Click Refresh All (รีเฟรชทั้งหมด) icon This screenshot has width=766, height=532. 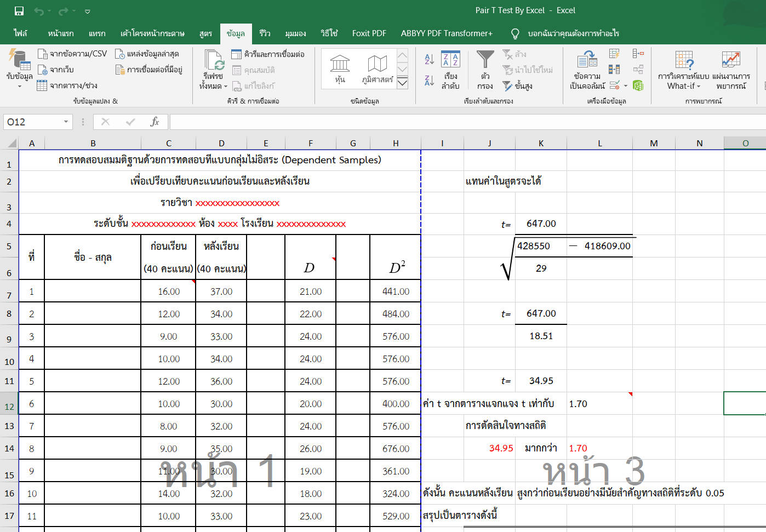coord(213,60)
